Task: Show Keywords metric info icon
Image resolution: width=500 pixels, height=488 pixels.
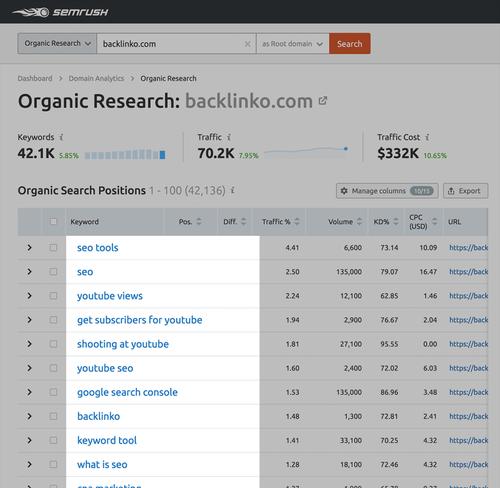Action: (61, 137)
